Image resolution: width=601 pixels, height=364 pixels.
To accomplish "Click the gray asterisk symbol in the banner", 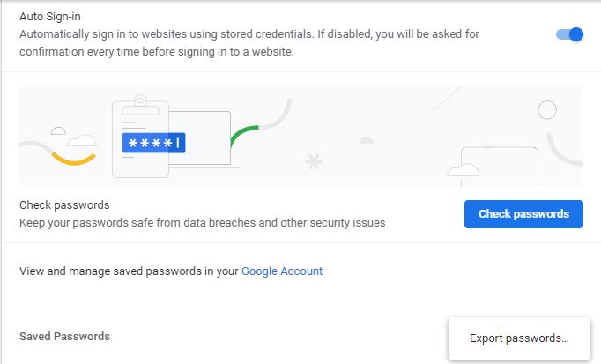I will click(x=313, y=162).
